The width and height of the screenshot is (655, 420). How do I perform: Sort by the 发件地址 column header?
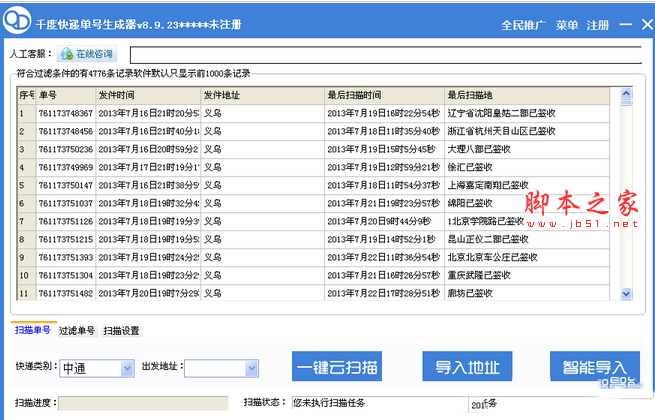point(263,96)
